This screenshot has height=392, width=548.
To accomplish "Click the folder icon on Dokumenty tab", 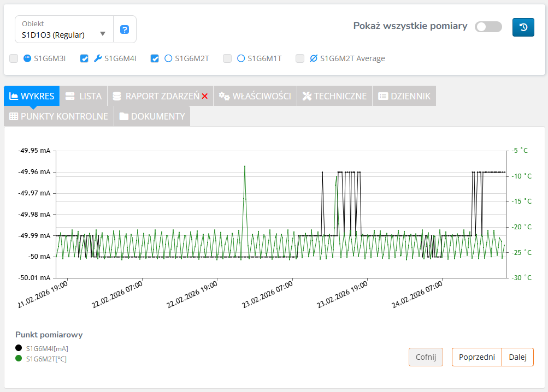I will pyautogui.click(x=124, y=116).
